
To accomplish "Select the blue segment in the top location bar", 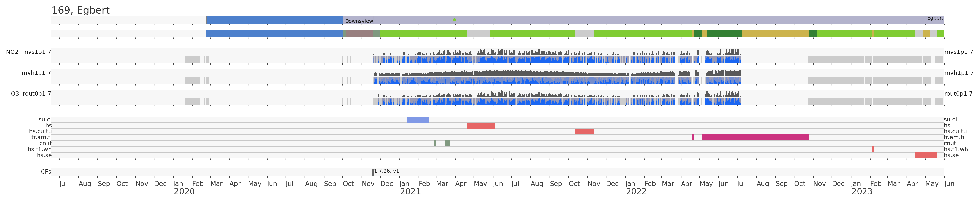I will coord(274,20).
